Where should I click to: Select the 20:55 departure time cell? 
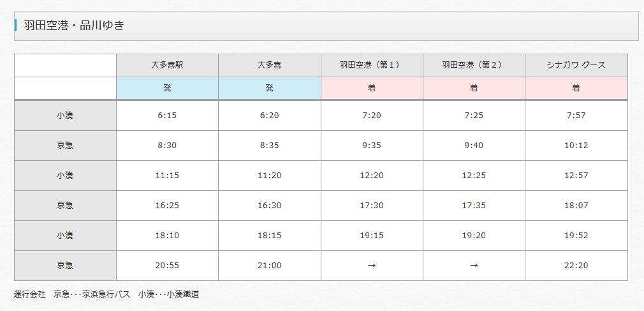[167, 266]
